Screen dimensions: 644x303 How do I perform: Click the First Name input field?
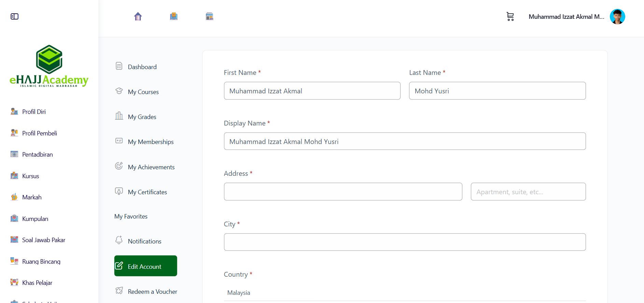coord(312,91)
